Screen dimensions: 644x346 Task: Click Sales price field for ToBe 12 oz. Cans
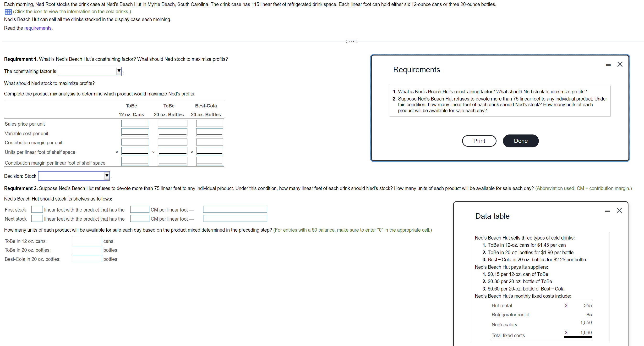pyautogui.click(x=135, y=123)
